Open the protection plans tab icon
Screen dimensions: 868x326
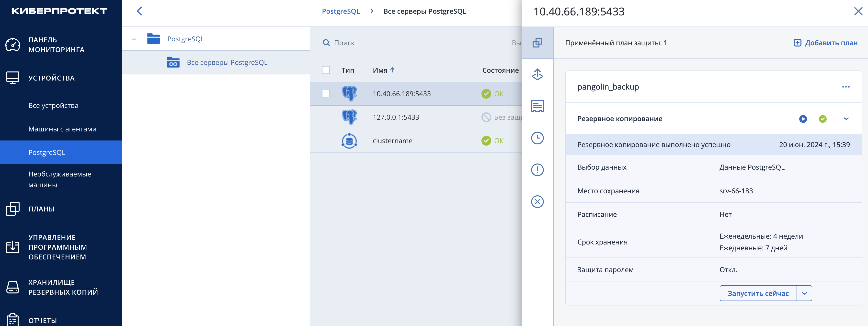[x=537, y=43]
